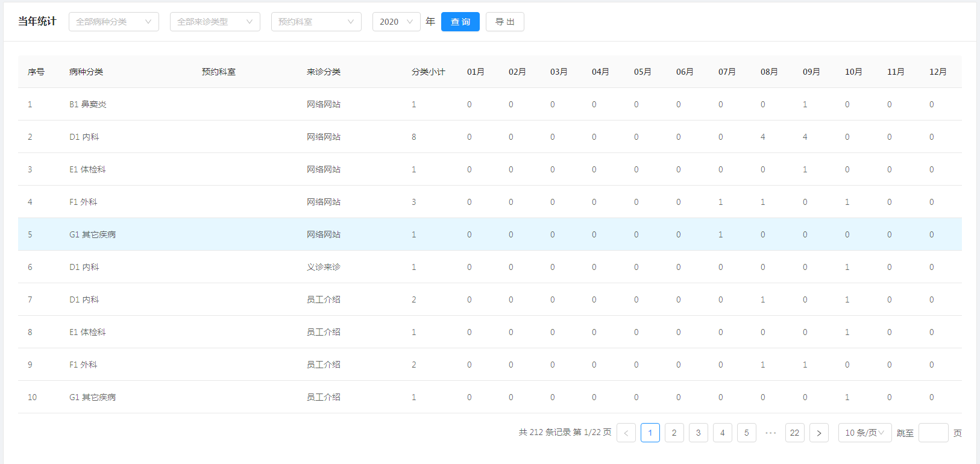Jump to last page 22
Screen dimensions: 980x464
coord(795,433)
